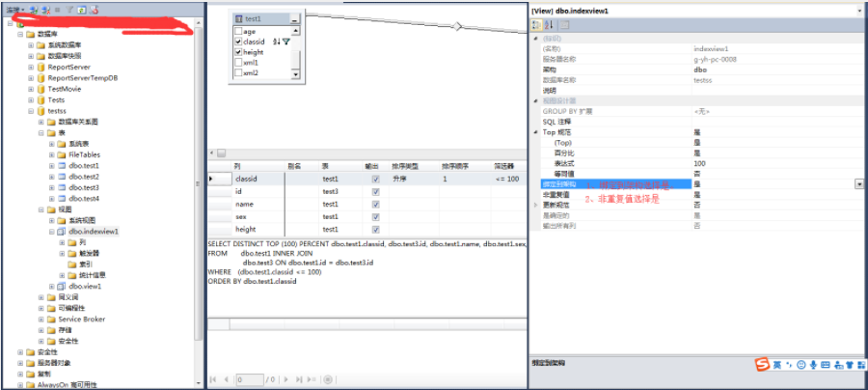
Task: Expand the ReportServer database node
Action: [32, 67]
